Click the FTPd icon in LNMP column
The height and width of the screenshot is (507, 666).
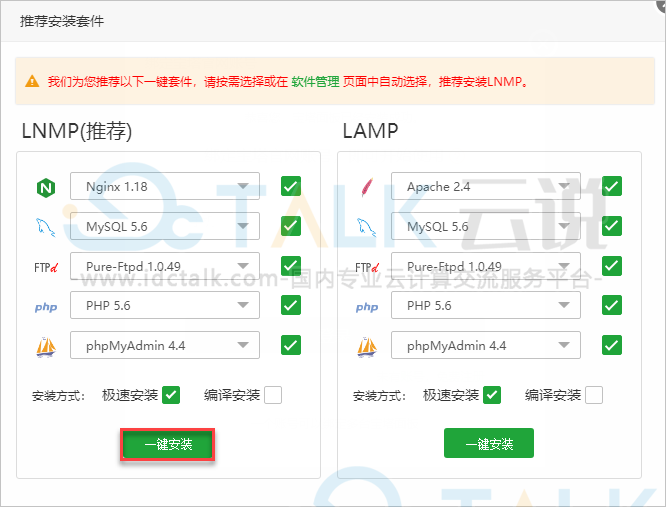46,268
